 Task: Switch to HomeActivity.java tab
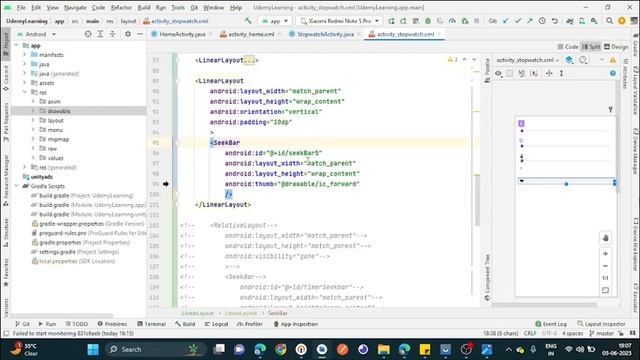pos(182,34)
